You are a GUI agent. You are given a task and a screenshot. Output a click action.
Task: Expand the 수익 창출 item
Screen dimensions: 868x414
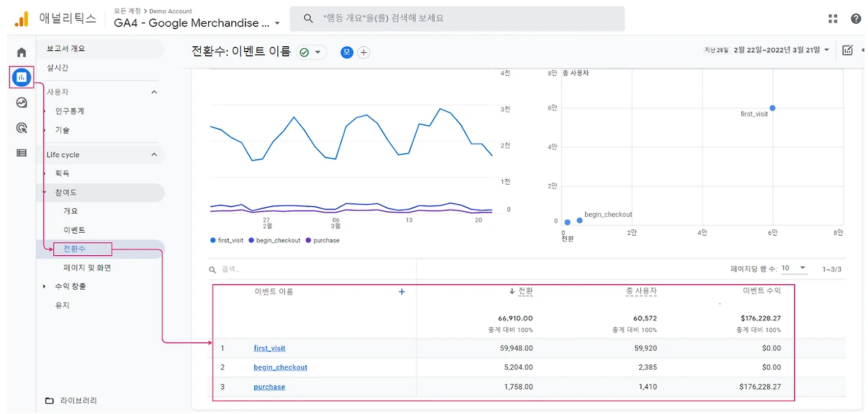pyautogui.click(x=45, y=286)
